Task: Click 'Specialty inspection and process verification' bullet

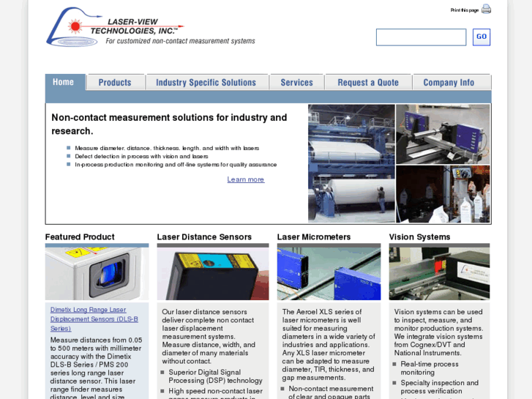Action: (440, 387)
